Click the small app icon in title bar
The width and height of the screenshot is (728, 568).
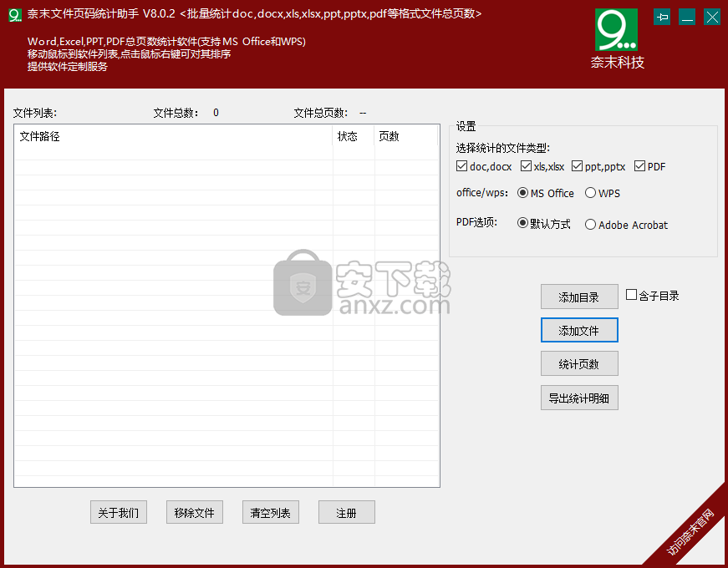point(13,15)
